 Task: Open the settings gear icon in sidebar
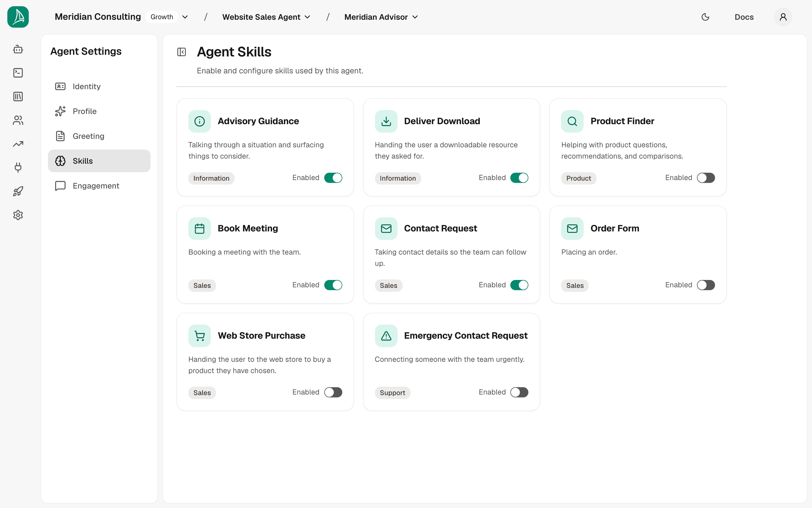18,215
